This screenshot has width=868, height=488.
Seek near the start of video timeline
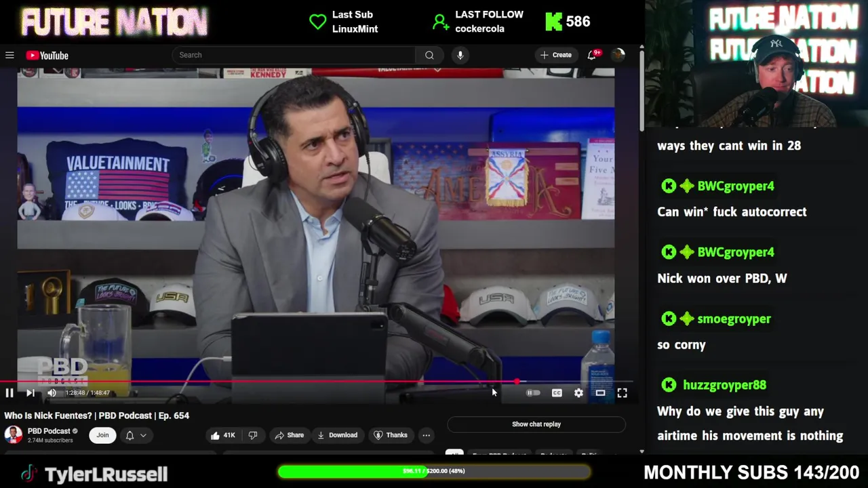(x=8, y=382)
